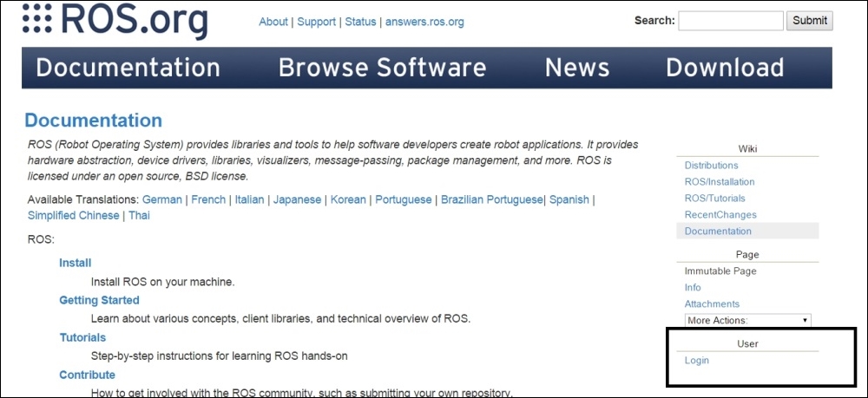
Task: Open the Getting Started link
Action: pyautogui.click(x=99, y=300)
